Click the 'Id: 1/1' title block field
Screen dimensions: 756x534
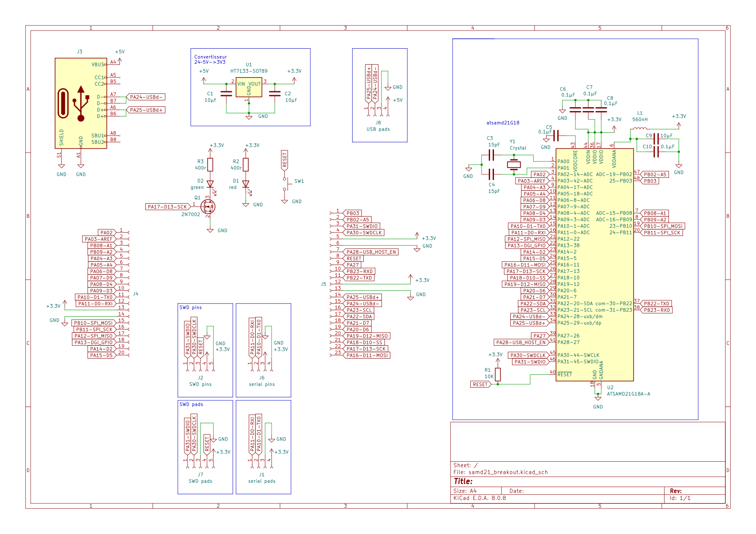(680, 498)
